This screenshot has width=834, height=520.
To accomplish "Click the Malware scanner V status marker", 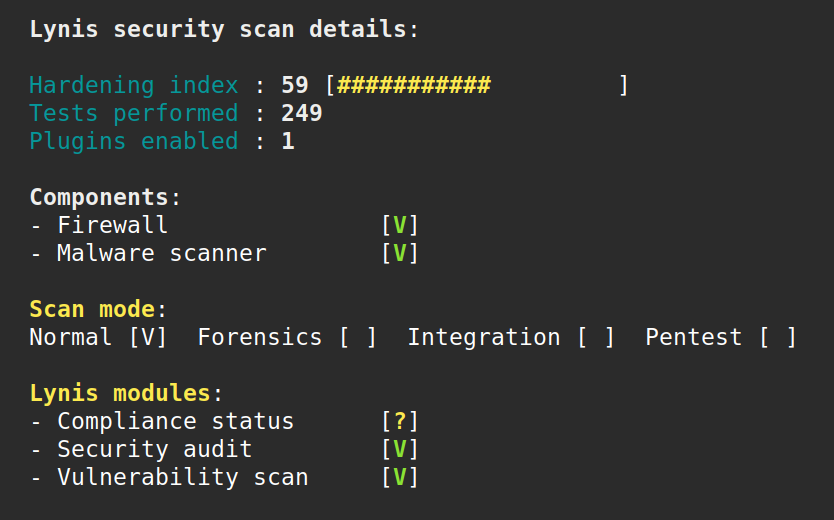I will [399, 254].
